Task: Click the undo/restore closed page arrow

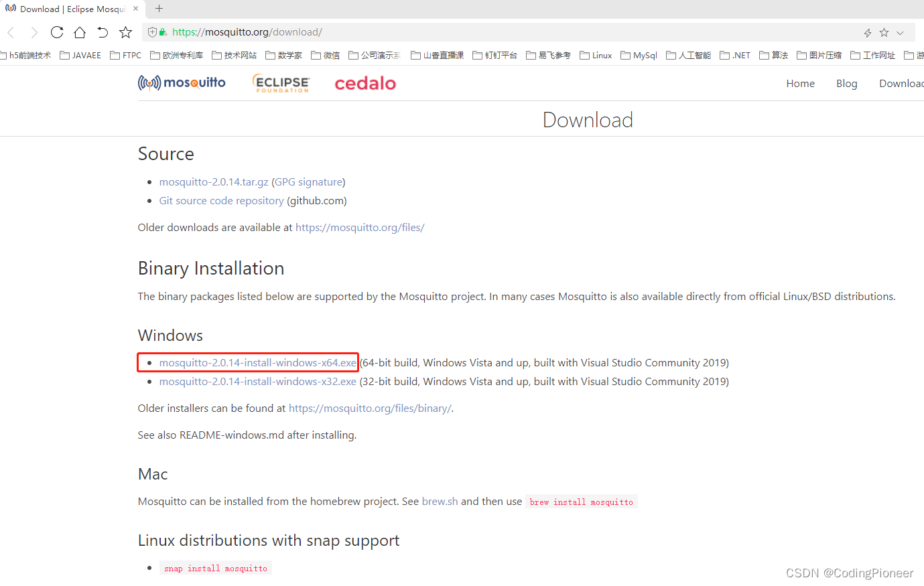Action: coord(103,32)
